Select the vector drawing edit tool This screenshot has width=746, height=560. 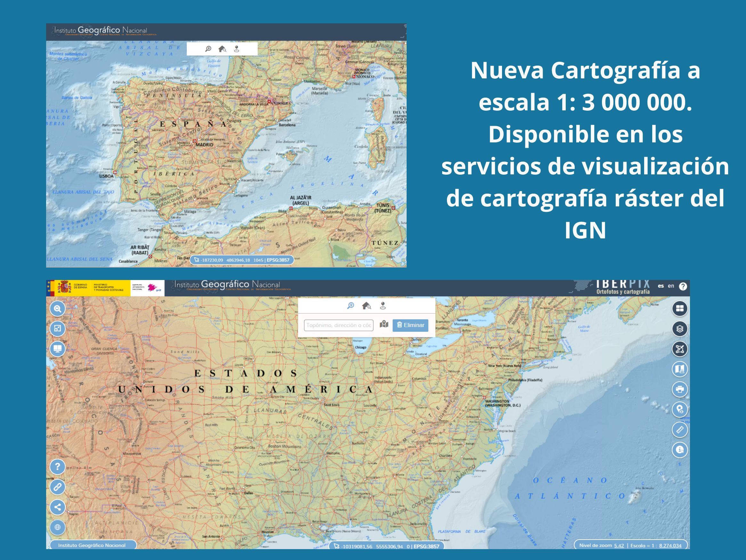tap(679, 349)
